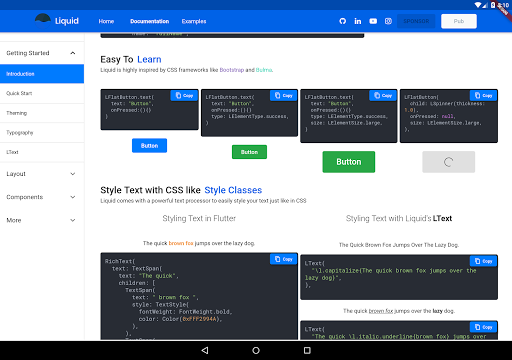Click the Liquid brand title
This screenshot has height=360, width=512.
(67, 21)
